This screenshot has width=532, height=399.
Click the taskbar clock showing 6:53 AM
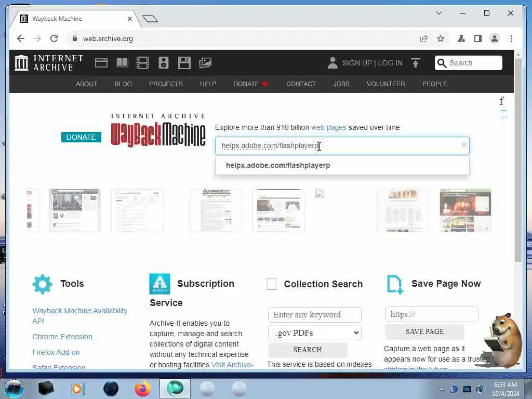(x=505, y=389)
